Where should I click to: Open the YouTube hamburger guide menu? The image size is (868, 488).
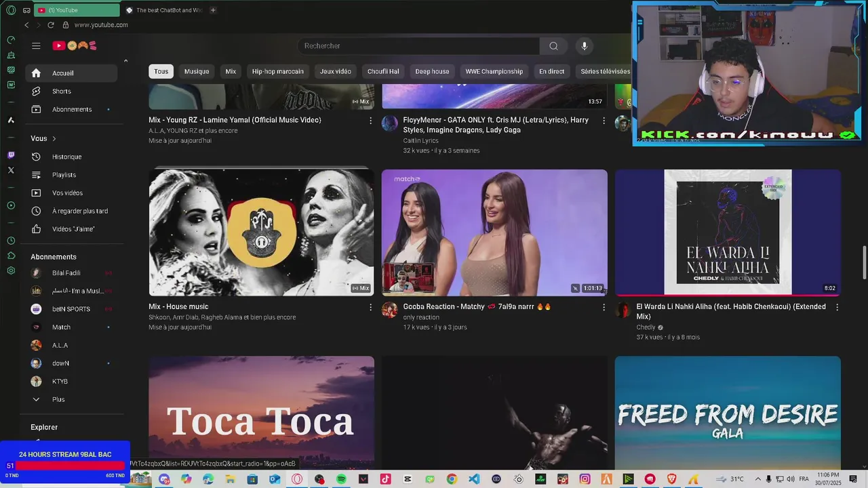36,45
